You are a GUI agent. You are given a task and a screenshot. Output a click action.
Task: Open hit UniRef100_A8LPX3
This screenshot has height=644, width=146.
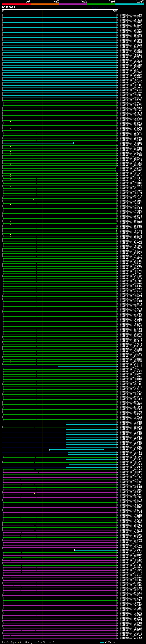[x=131, y=628]
